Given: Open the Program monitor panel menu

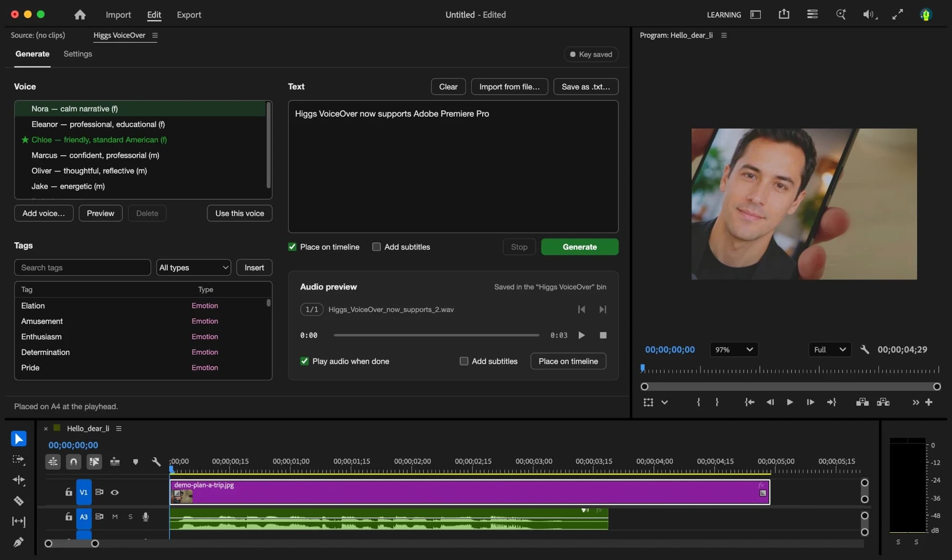Looking at the screenshot, I should tap(724, 35).
